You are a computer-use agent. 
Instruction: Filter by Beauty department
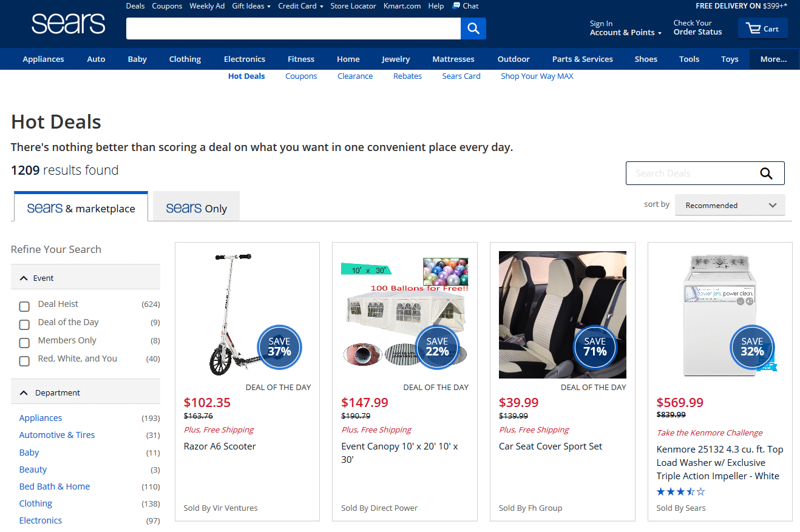[33, 470]
